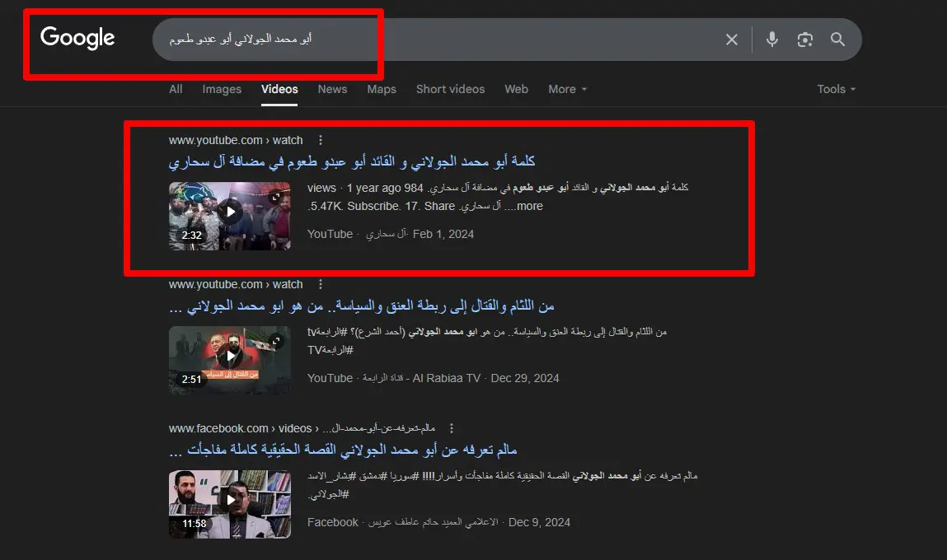
Task: Play the 2:51 Al Rabiaa TV video
Action: coord(229,360)
